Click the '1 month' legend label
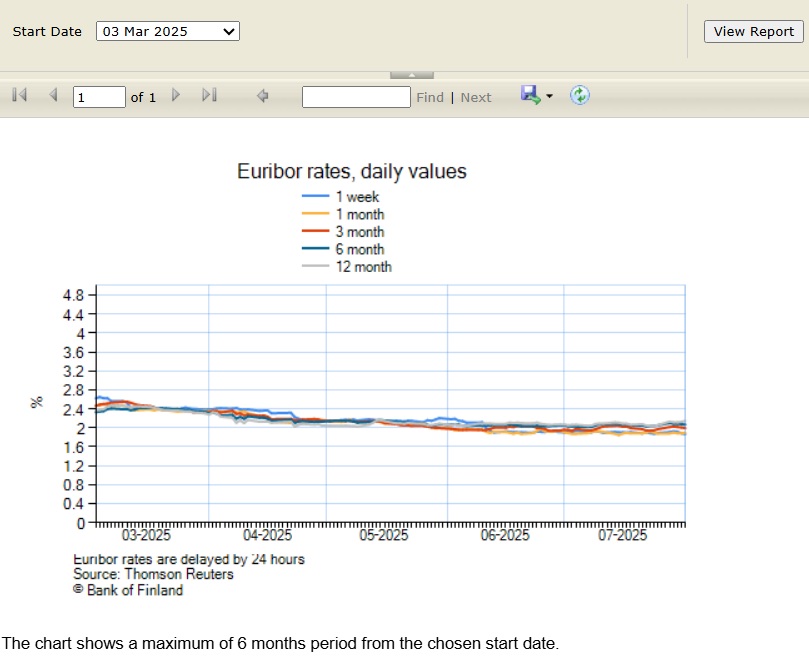Image resolution: width=809 pixels, height=656 pixels. click(360, 214)
